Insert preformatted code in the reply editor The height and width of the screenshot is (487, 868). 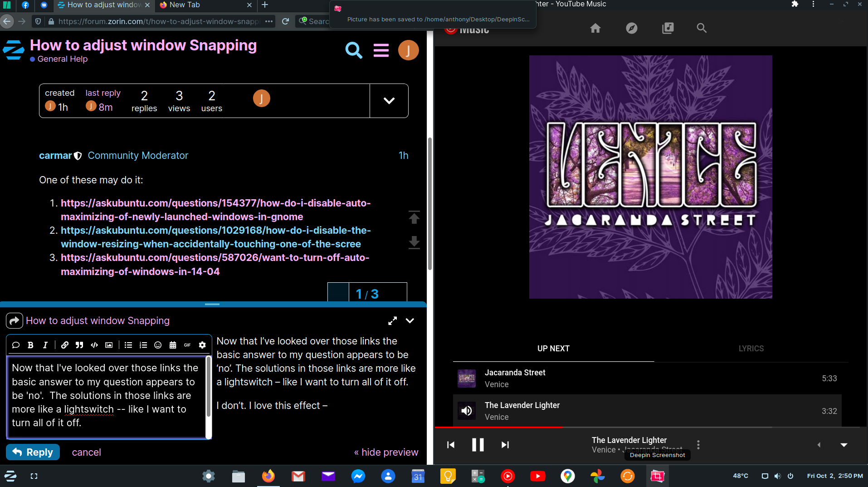[94, 345]
